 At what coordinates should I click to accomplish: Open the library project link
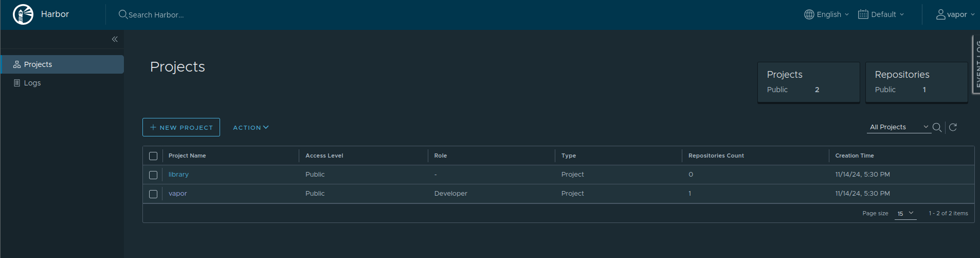coord(178,175)
